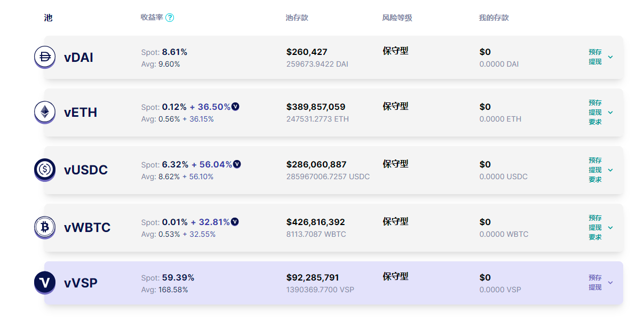Click the 池存款 column header
Viewport: 644px width, 320px height.
point(297,18)
